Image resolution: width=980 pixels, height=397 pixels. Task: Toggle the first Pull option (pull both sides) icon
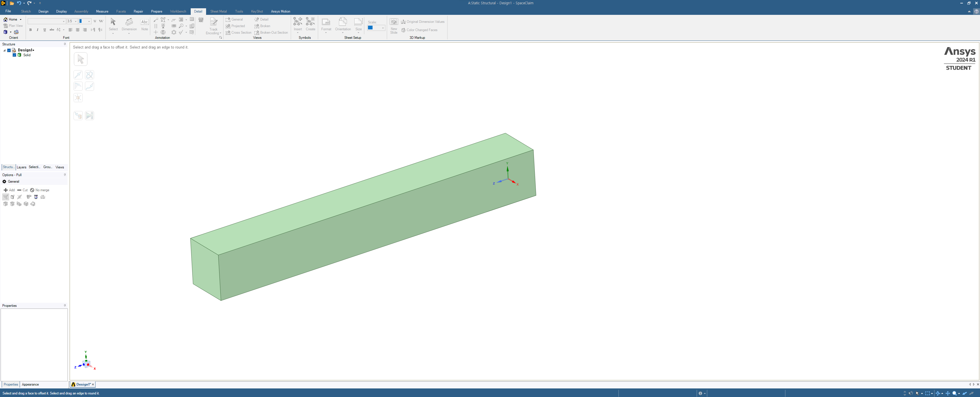coord(5,197)
